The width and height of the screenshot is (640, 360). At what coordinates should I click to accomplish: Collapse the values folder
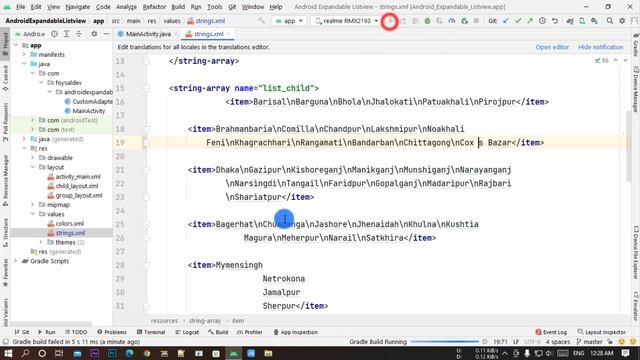pos(33,214)
